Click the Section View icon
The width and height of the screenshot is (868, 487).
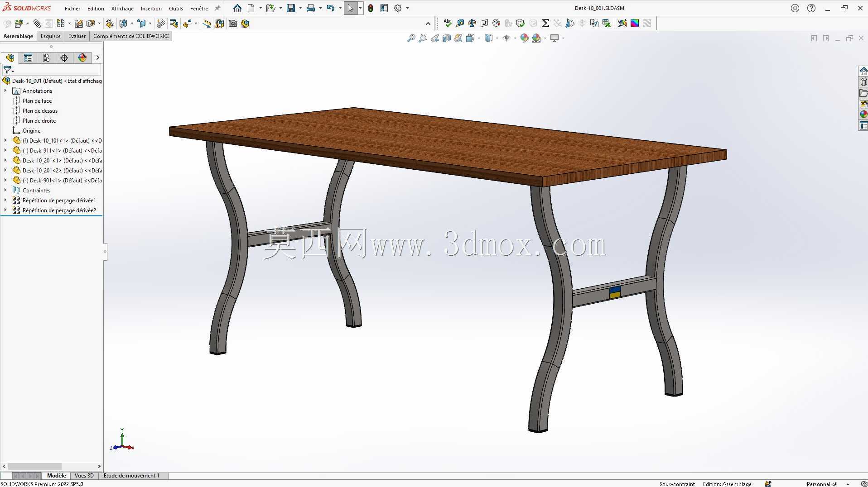point(447,38)
